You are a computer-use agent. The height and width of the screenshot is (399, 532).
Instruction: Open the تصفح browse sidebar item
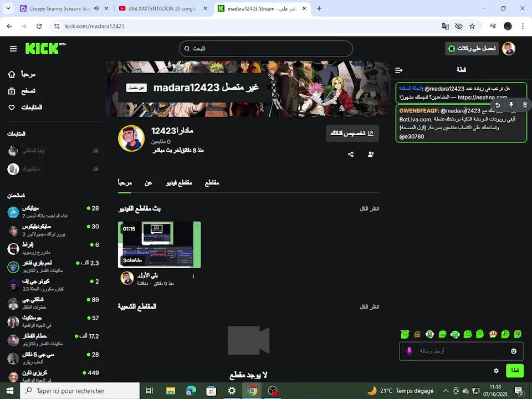22,91
